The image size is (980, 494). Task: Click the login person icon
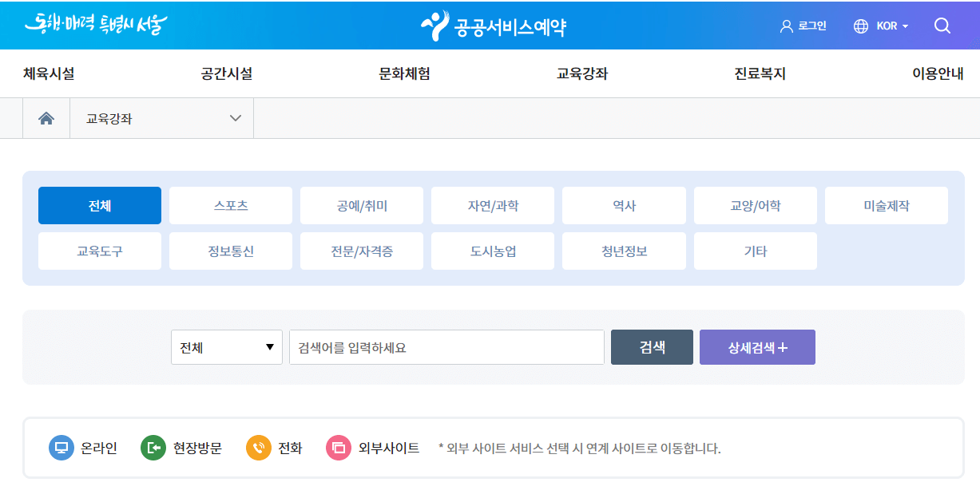(785, 25)
